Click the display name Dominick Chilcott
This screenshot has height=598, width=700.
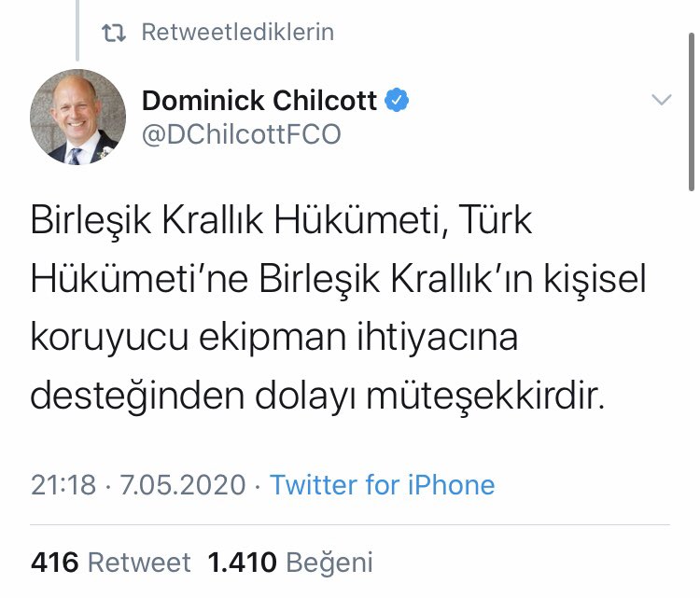259,100
